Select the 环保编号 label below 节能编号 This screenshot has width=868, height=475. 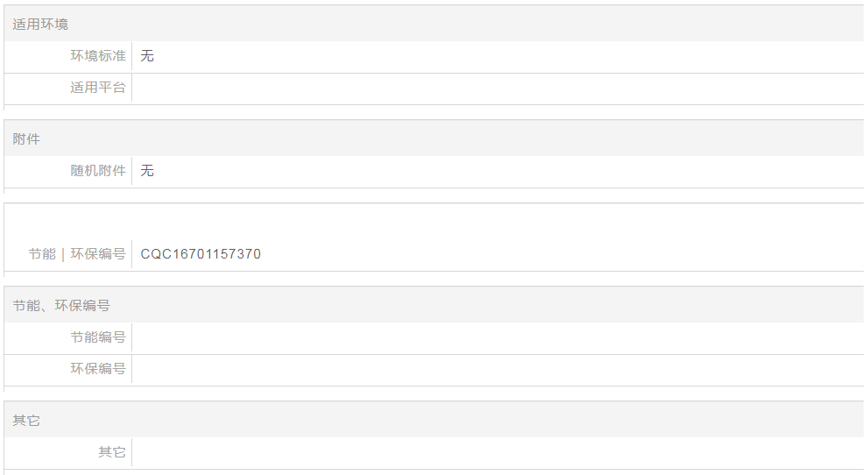[x=98, y=369]
